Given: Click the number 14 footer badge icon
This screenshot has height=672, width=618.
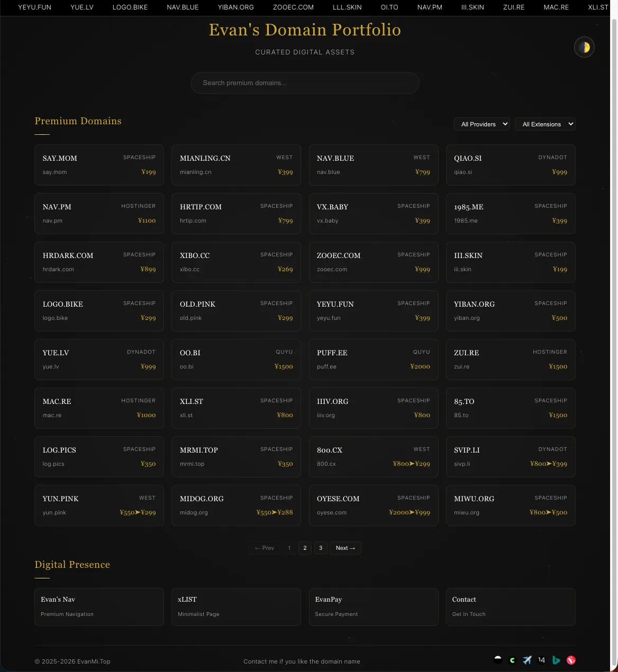Looking at the screenshot, I should pyautogui.click(x=541, y=660).
